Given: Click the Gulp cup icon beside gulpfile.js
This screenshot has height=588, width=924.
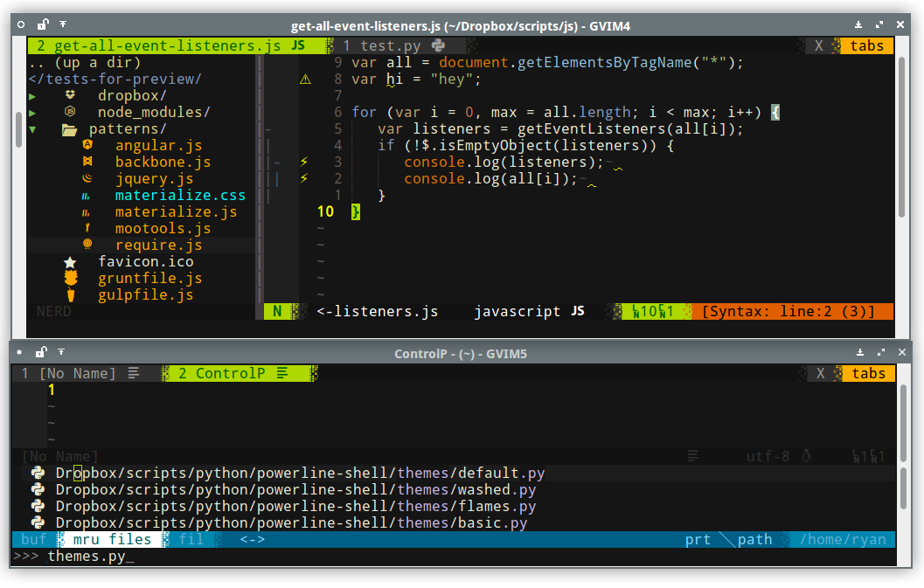Looking at the screenshot, I should coord(71,294).
